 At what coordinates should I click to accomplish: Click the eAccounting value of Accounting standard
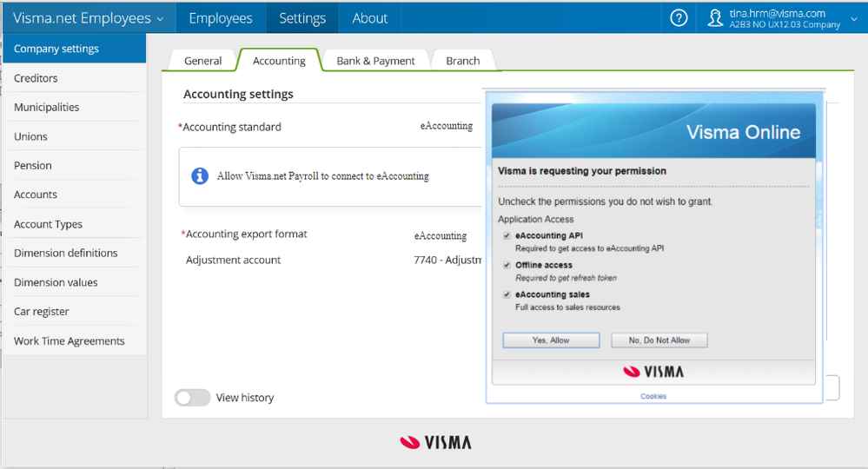[447, 126]
